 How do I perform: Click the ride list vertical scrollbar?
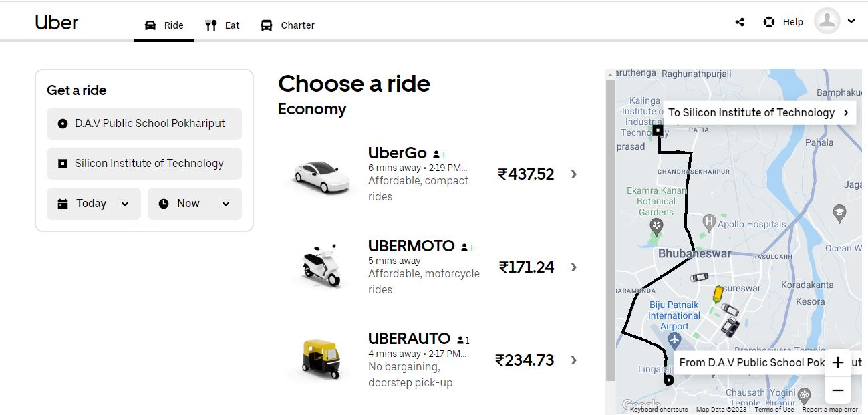click(x=609, y=227)
